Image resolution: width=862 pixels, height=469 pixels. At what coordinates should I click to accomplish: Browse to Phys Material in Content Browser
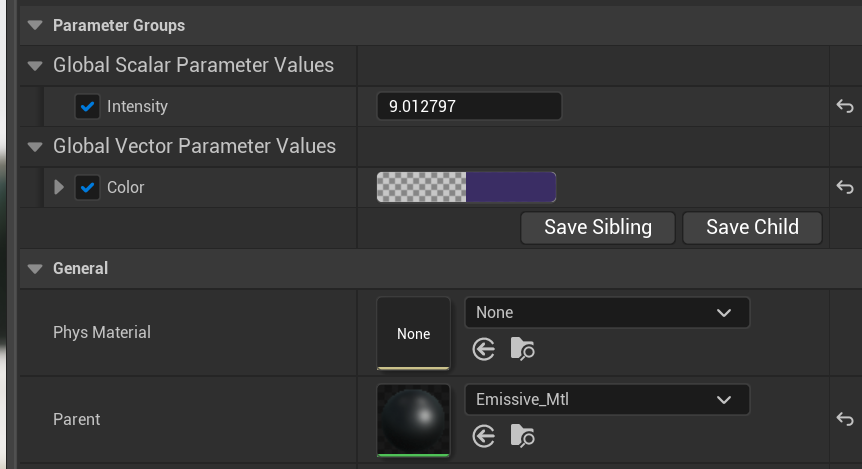(x=522, y=348)
